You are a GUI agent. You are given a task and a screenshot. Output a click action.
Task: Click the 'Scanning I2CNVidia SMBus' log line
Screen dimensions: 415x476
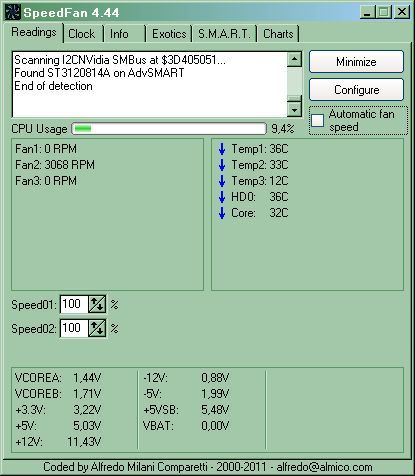tap(120, 60)
